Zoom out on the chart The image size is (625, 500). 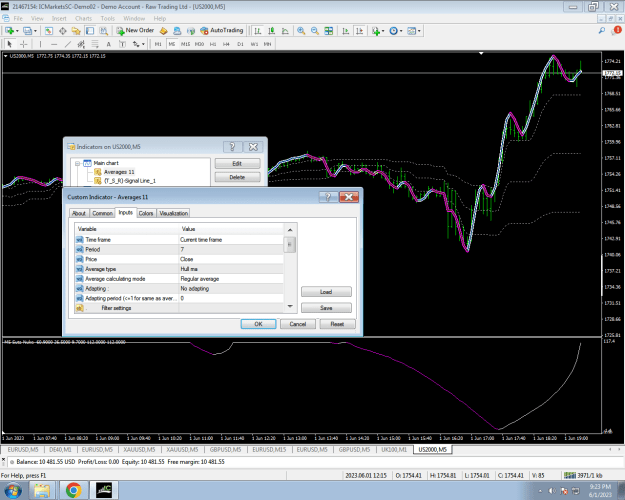tap(315, 31)
